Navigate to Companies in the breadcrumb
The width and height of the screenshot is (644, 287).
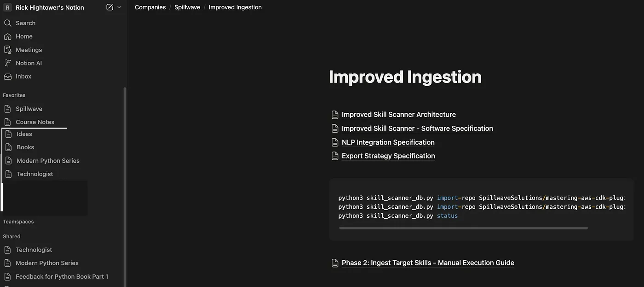(150, 7)
